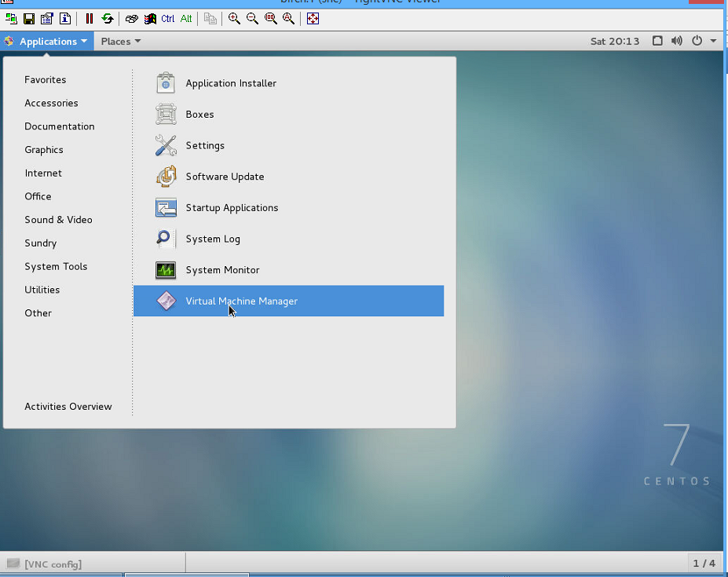Click the refresh screen toolbar icon
The image size is (728, 577).
[x=108, y=19]
